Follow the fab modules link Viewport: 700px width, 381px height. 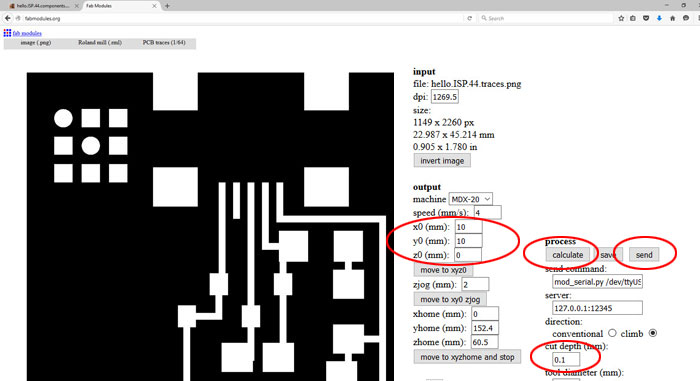(x=27, y=33)
